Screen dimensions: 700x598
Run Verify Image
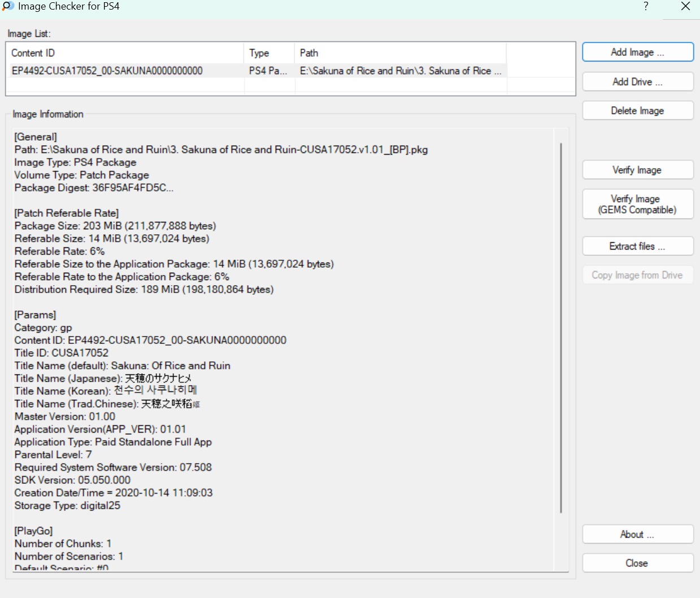point(638,170)
